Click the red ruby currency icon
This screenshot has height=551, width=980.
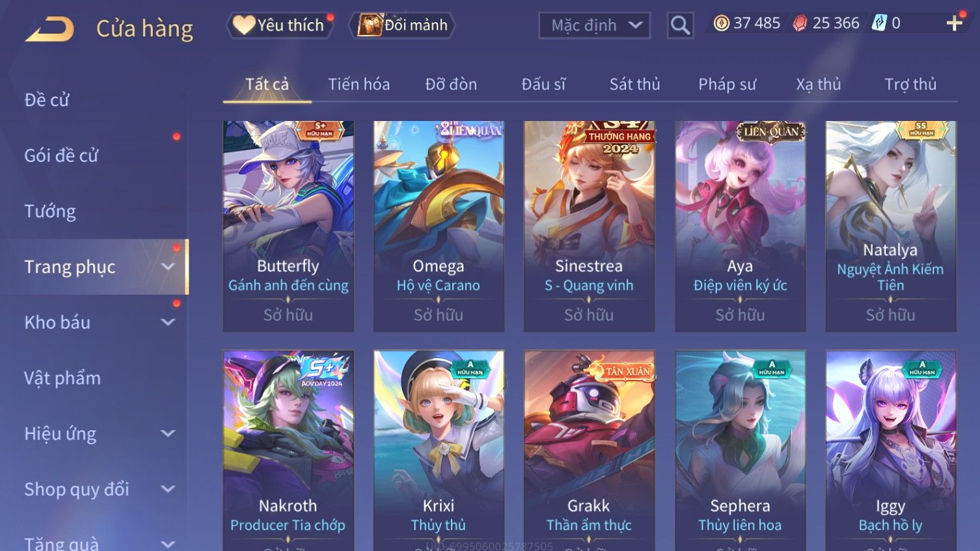click(x=800, y=23)
